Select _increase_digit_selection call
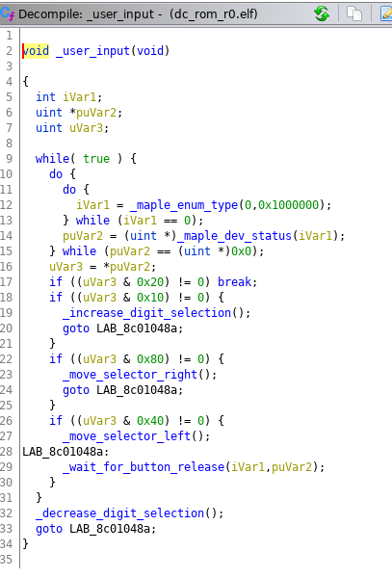The image size is (392, 578). point(146,313)
